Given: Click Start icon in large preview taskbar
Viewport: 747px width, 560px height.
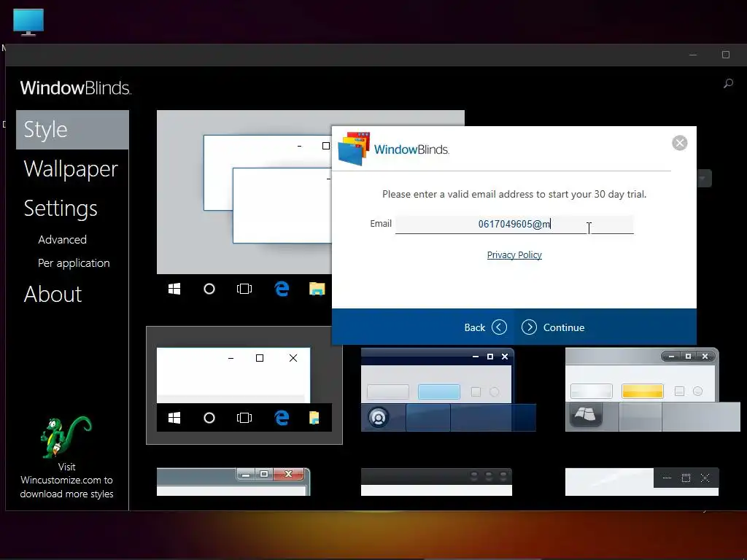Looking at the screenshot, I should (x=174, y=289).
